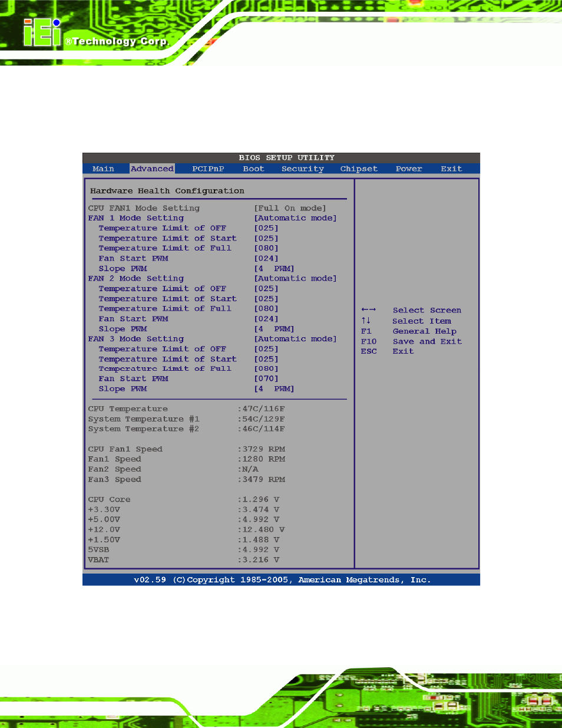Select FAN 3 Temperature Limit of Full
562x728 pixels.
(165, 369)
